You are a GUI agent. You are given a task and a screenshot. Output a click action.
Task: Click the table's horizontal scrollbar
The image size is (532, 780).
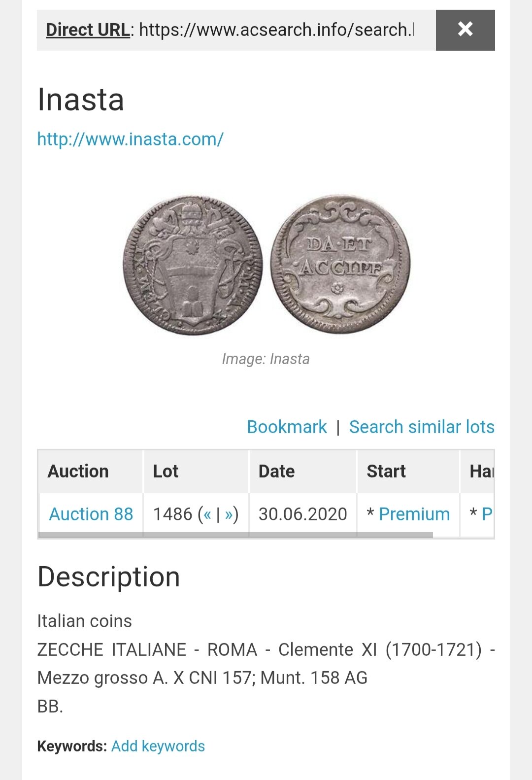(x=235, y=535)
